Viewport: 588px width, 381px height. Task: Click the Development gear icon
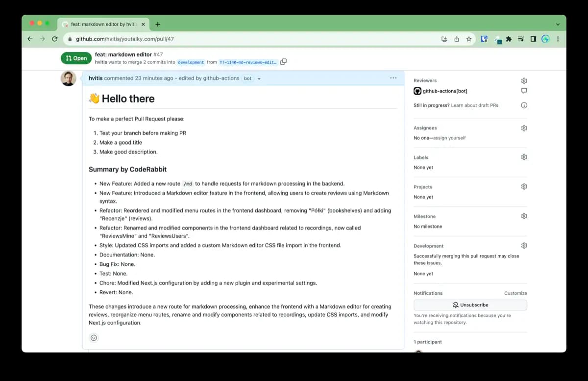524,246
